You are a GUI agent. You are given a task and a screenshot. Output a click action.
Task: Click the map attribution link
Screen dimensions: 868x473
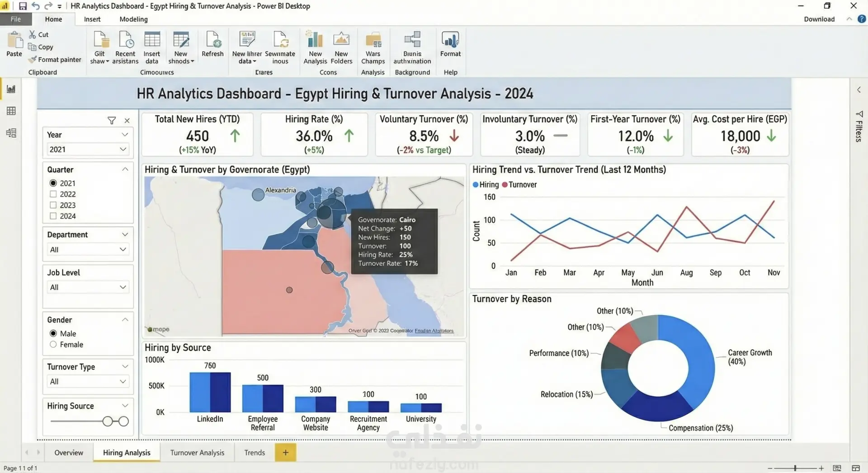434,331
